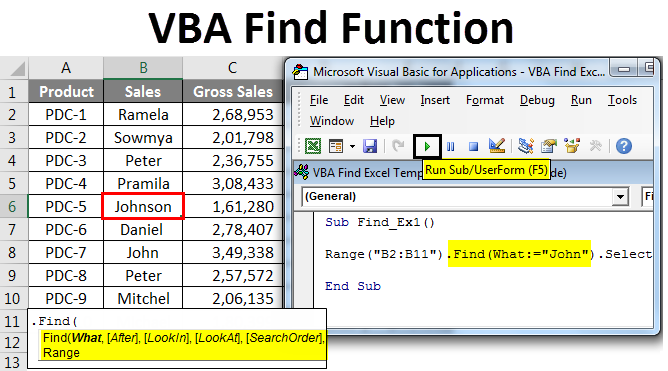Open the Insert UserForm dropdown arrow
668x371 pixels.
click(x=352, y=147)
